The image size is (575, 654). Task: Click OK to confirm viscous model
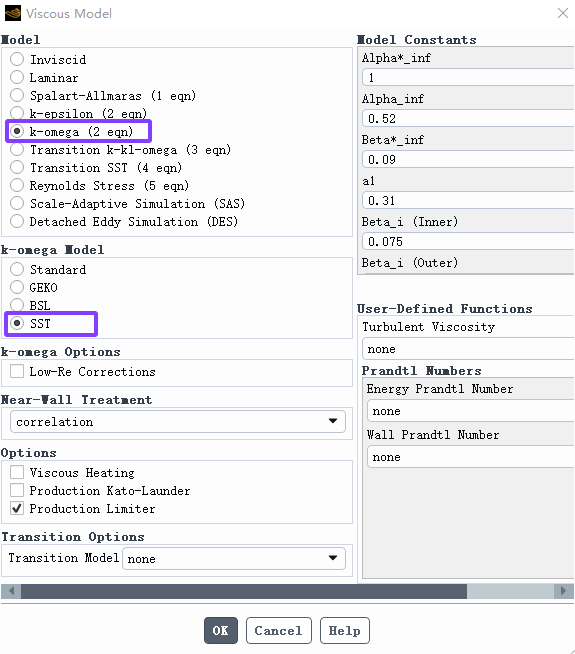click(x=221, y=631)
